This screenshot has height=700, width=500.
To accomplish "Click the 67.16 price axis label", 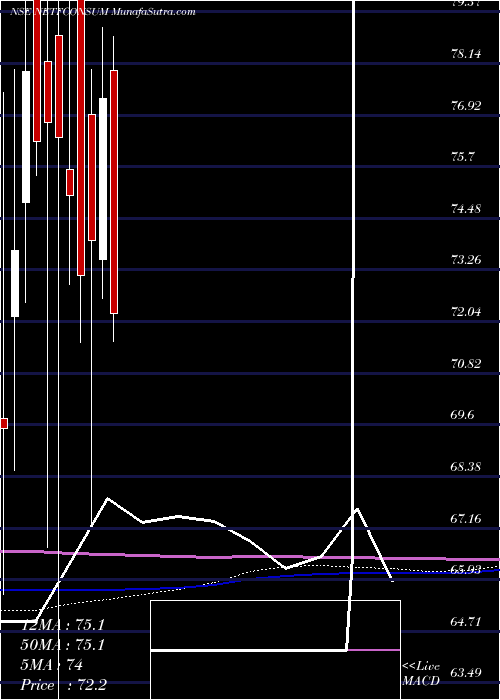I will pyautogui.click(x=466, y=518).
